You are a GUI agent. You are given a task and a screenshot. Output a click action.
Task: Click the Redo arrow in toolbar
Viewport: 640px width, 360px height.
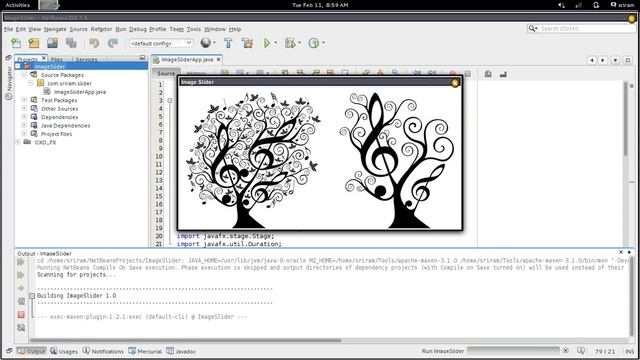coord(113,43)
